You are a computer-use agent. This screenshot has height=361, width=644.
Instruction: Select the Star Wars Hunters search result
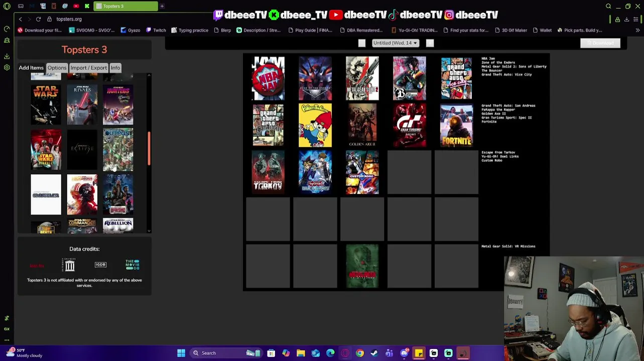(118, 105)
